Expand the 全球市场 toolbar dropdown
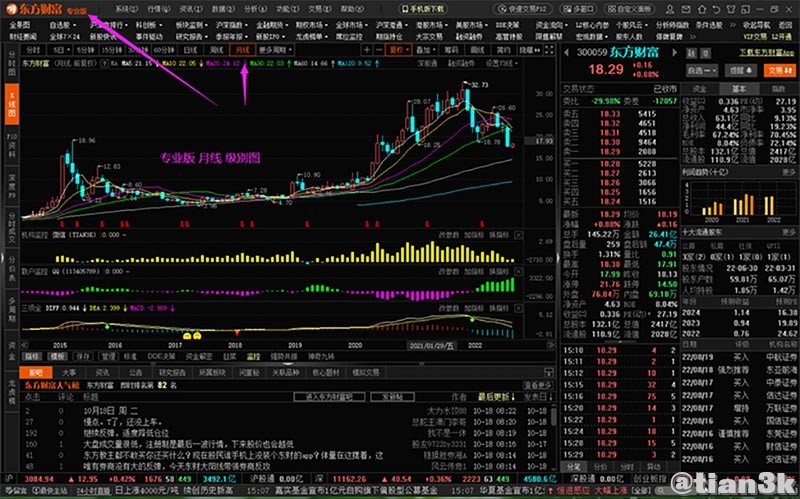Screen dimensions: 800x499 tap(352, 24)
